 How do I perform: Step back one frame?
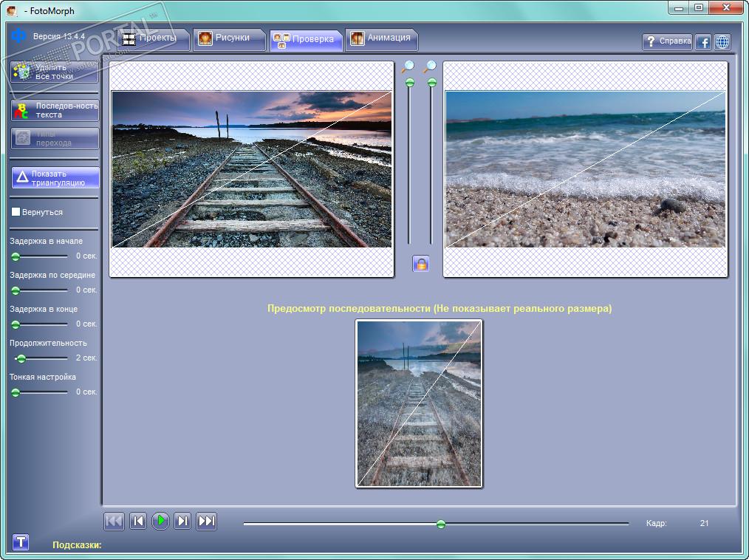coord(137,521)
